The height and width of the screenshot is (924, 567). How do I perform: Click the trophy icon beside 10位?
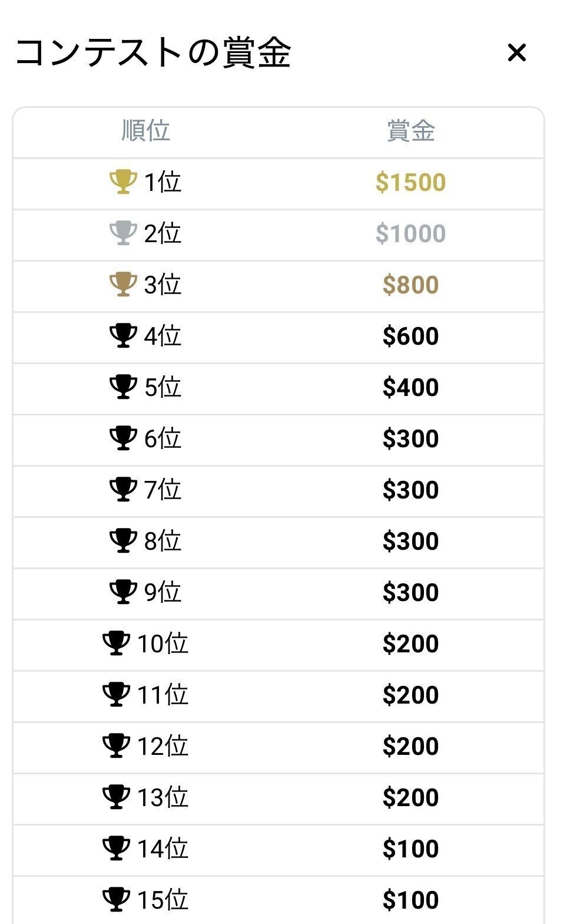(116, 643)
